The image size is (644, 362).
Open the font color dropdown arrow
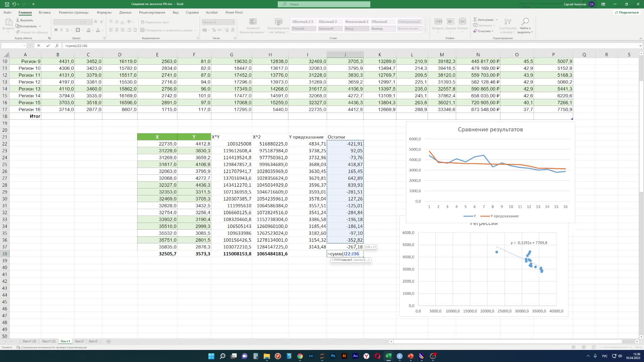tap(102, 30)
